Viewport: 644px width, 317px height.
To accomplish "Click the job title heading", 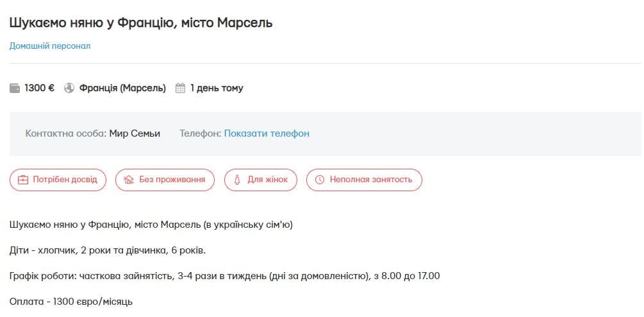I will 141,22.
